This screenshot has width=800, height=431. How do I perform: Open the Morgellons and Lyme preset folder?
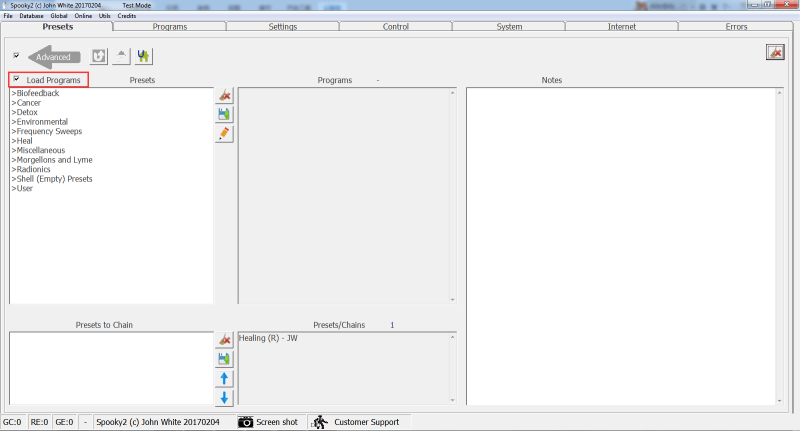tap(56, 160)
